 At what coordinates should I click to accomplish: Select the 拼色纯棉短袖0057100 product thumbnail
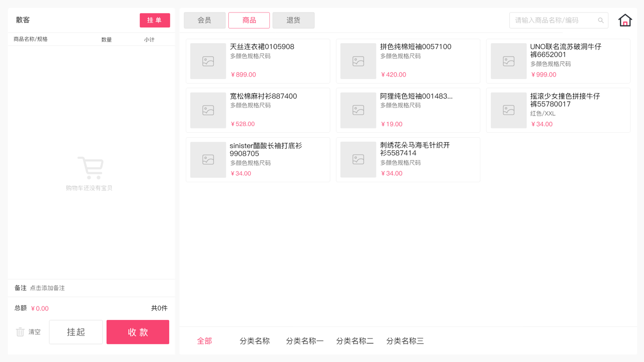[x=358, y=61]
